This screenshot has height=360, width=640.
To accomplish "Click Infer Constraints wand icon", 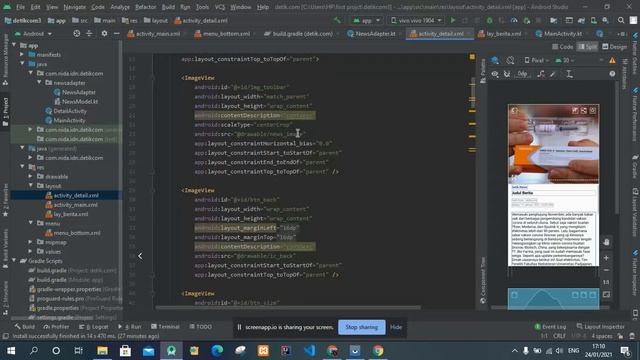I will coord(553,74).
